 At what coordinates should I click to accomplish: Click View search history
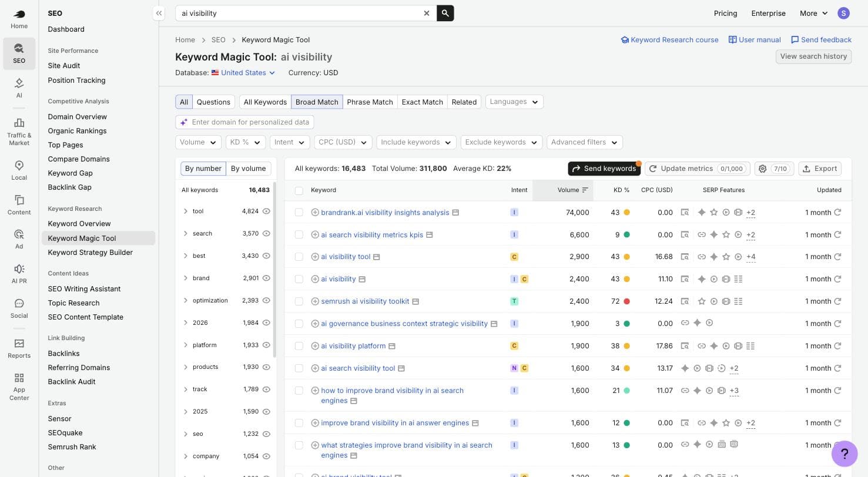(813, 56)
